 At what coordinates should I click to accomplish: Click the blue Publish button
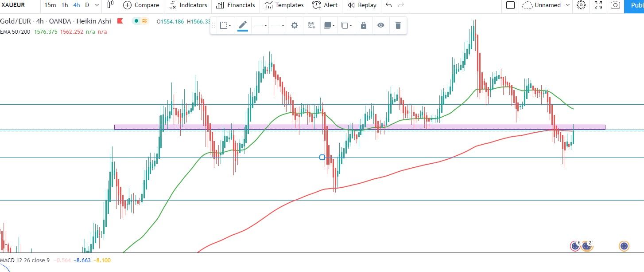pyautogui.click(x=634, y=5)
